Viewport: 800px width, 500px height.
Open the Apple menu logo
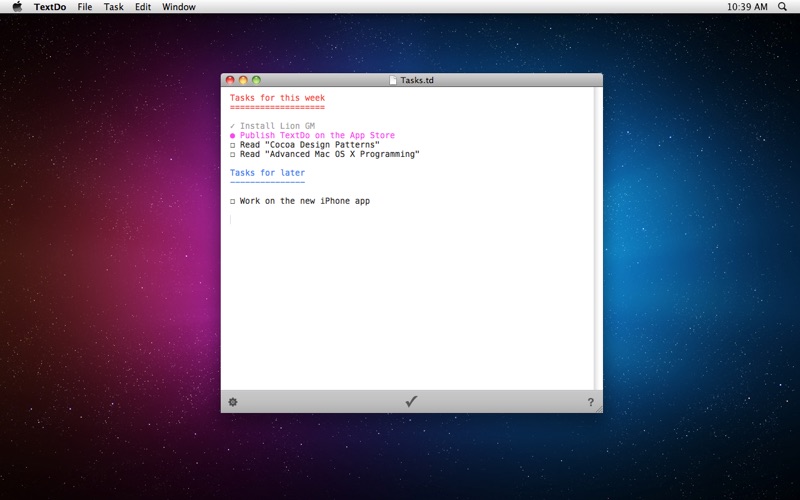(x=17, y=7)
